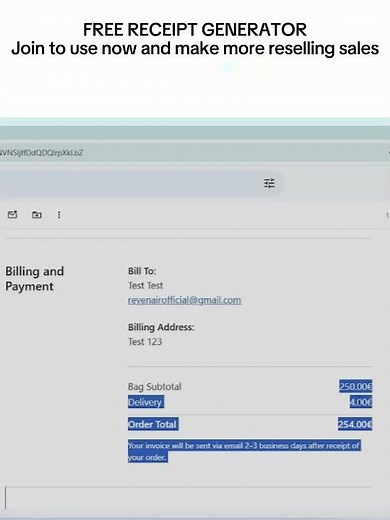390x520 pixels.
Task: Click the URL text in the address bar
Action: pos(41,153)
